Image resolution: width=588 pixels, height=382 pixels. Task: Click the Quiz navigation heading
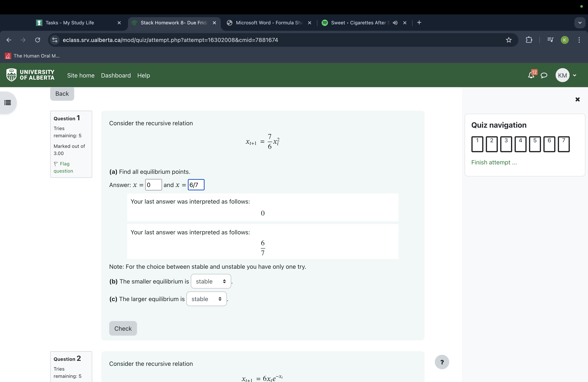click(499, 125)
